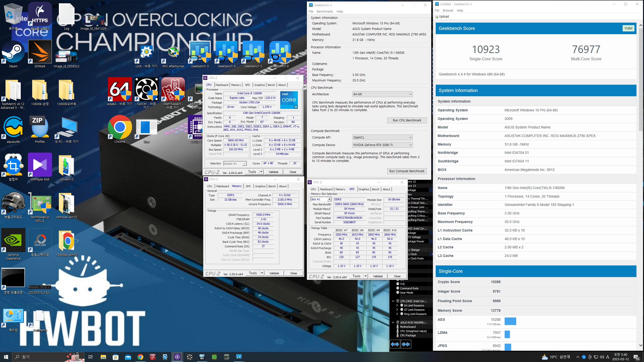
Task: Click the CPU-Z icon in the taskbar
Action: [177, 357]
